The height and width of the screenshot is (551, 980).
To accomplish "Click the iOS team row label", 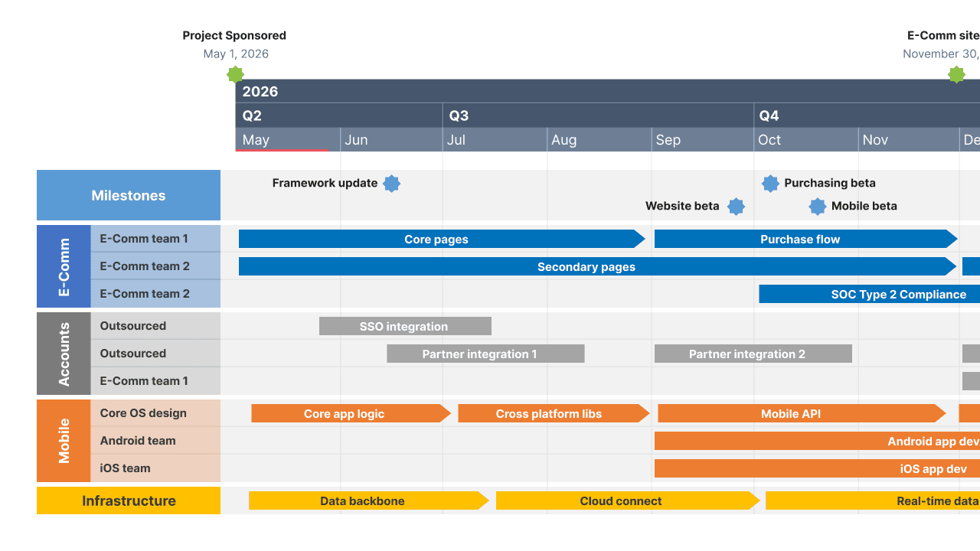I will point(155,468).
